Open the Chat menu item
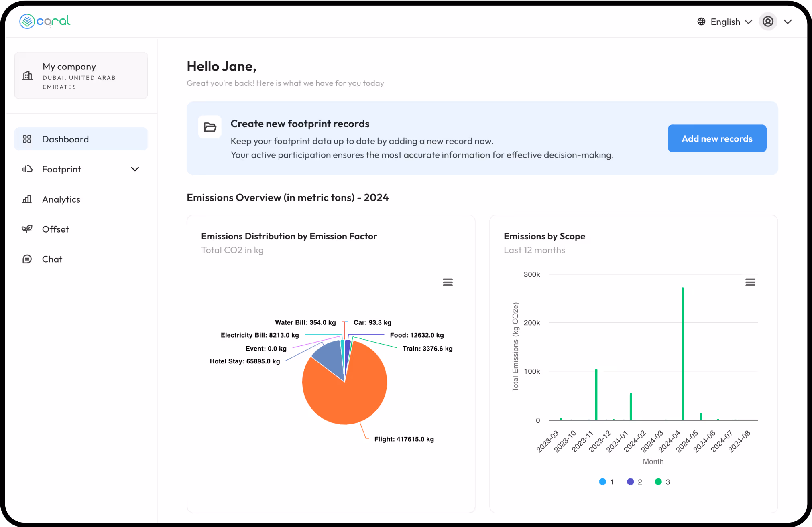The image size is (812, 527). 81,259
